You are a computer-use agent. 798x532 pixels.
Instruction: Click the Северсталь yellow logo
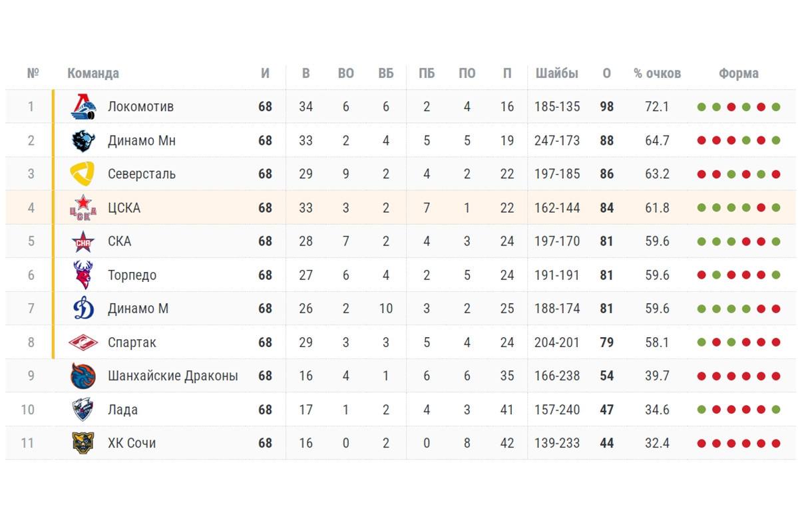point(83,174)
